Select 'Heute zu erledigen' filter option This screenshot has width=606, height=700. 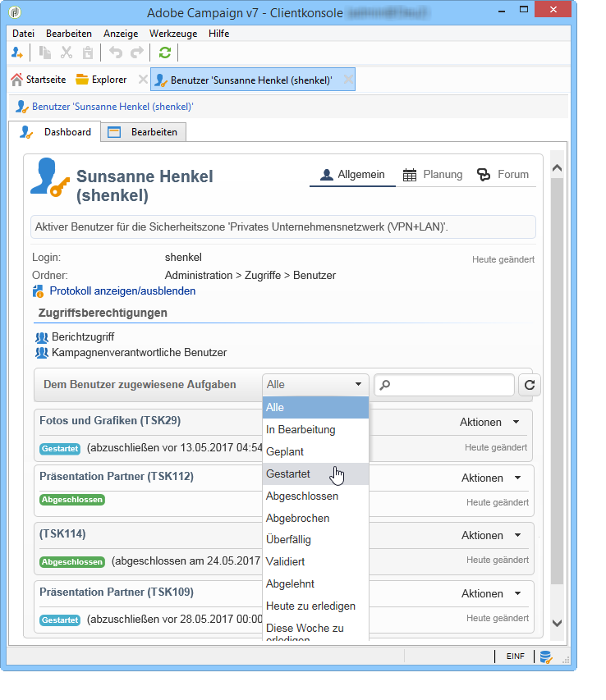315,606
